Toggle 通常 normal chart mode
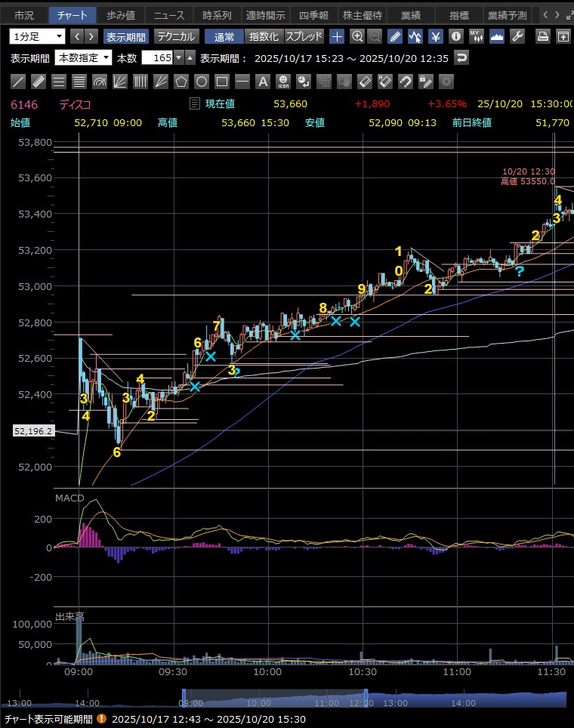Screen dimensions: 574x728 [x=224, y=36]
